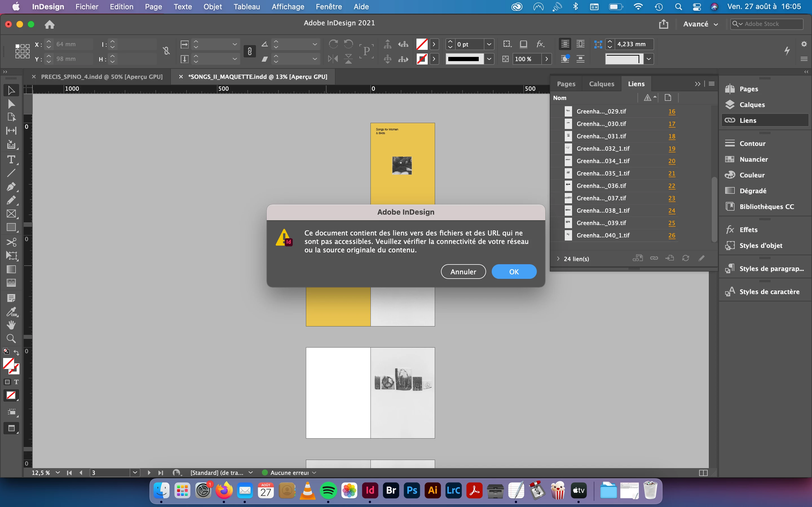This screenshot has height=507, width=812.
Task: Click page link 22 for Greenha..._036.tif
Action: coord(671,186)
